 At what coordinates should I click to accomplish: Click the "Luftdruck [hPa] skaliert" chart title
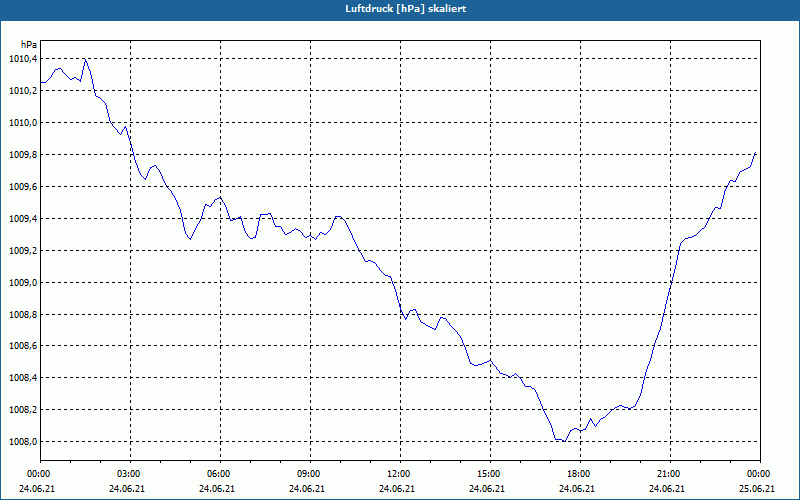coord(406,9)
